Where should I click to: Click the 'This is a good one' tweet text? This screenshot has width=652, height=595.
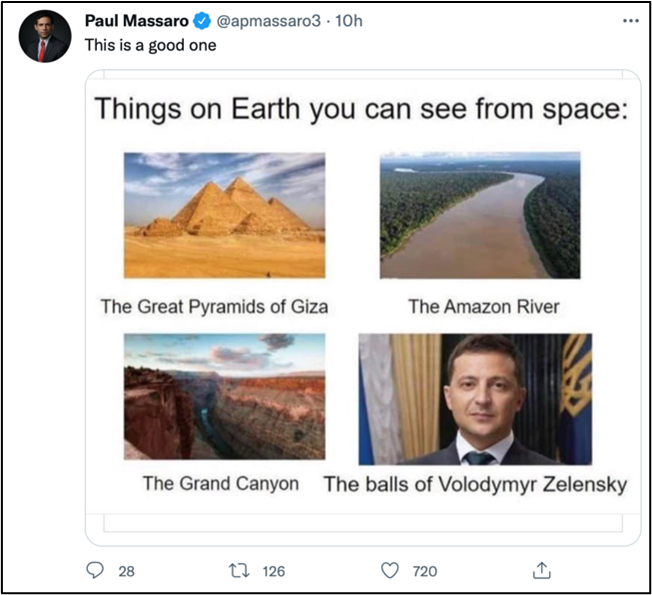151,45
